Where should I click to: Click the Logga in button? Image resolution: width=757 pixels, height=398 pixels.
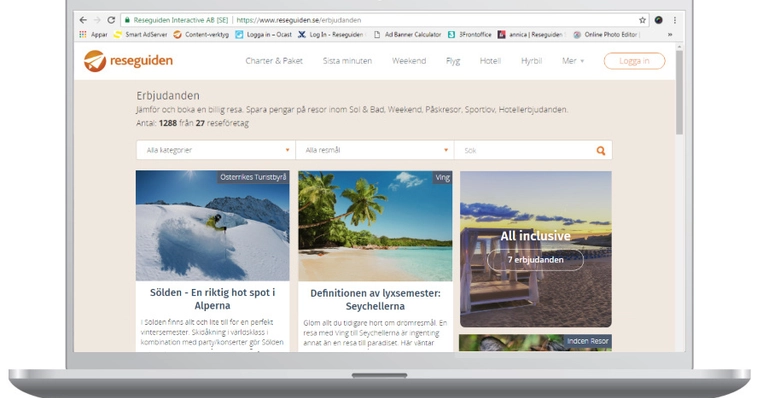[x=634, y=61]
